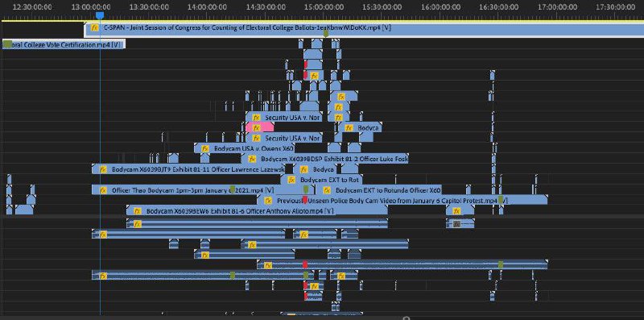Select the red marker on the Previously Unseen Police Body Cam clip
Viewport: 644px width, 320px height.
tap(305, 201)
